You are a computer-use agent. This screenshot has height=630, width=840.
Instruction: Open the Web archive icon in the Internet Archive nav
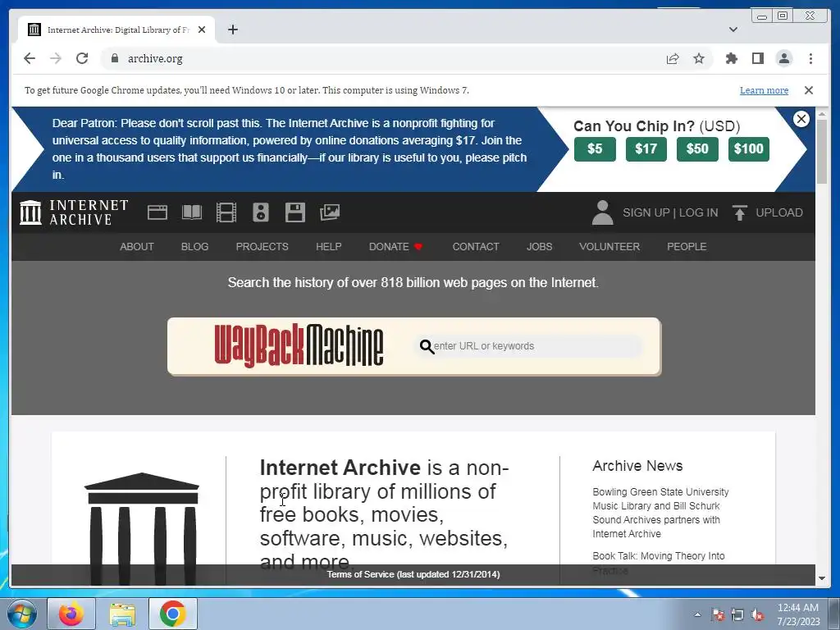point(157,212)
